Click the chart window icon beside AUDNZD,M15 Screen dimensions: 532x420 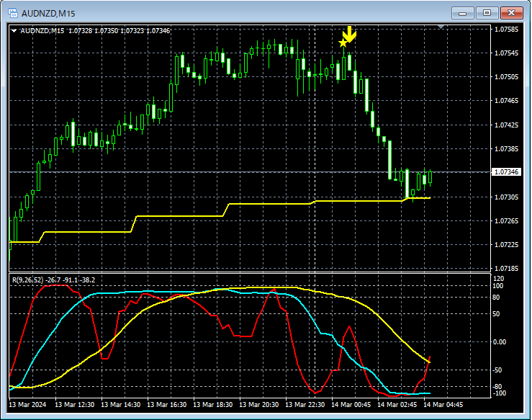point(13,13)
